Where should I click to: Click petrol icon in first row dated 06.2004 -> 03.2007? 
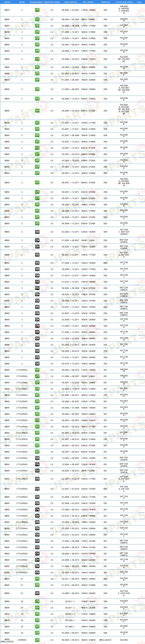[x=37, y=10]
